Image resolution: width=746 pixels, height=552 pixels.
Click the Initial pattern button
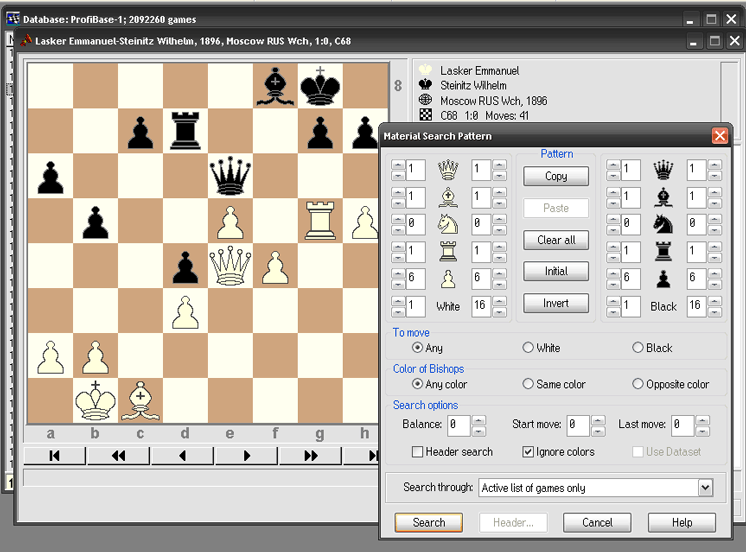tap(556, 271)
